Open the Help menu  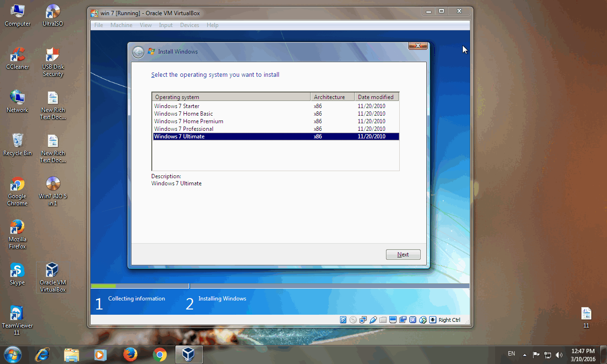[212, 25]
